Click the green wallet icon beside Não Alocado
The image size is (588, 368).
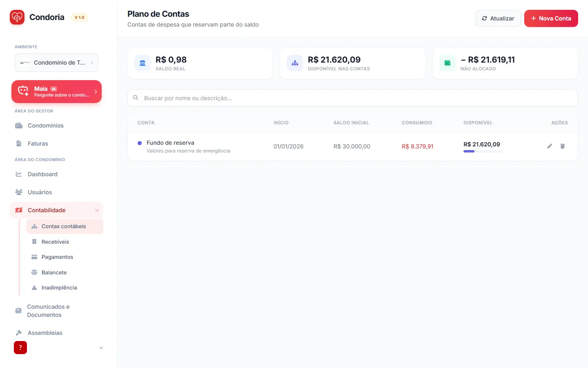448,63
